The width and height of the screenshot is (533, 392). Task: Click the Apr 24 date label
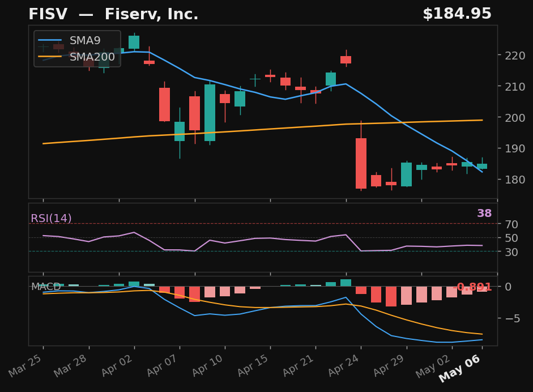coord(344,365)
